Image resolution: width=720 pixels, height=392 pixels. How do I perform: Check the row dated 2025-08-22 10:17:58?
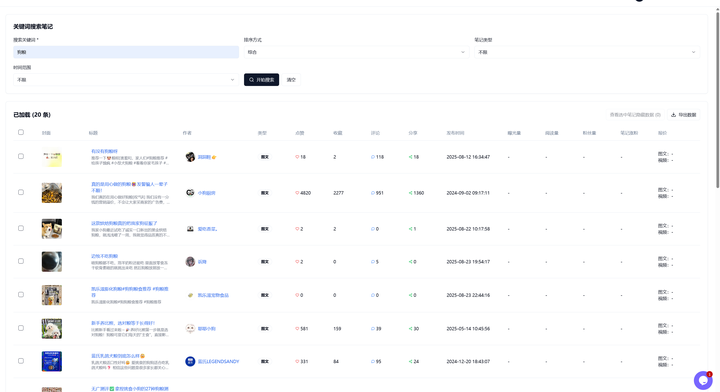tap(21, 228)
